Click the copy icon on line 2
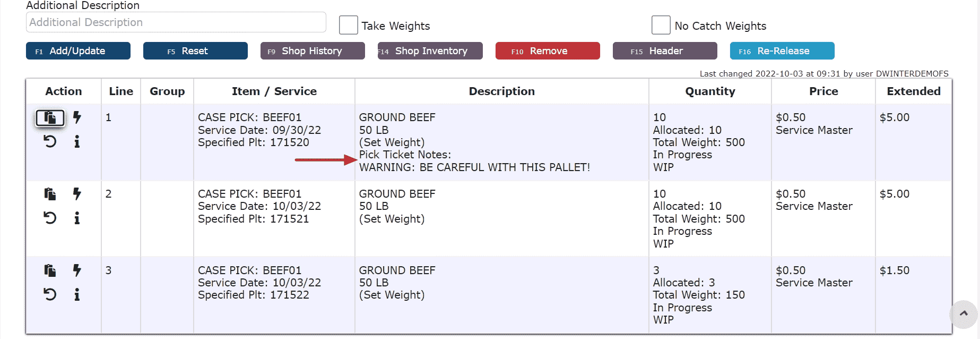This screenshot has width=980, height=339. point(50,194)
